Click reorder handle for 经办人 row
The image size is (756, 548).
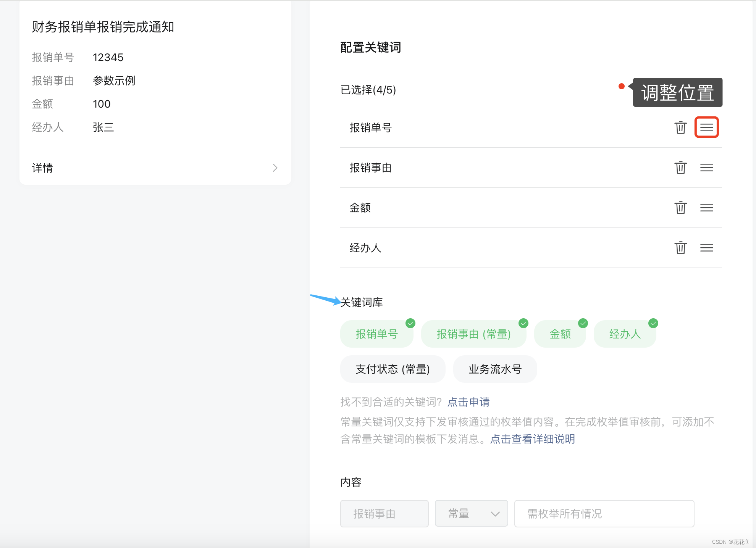point(706,248)
